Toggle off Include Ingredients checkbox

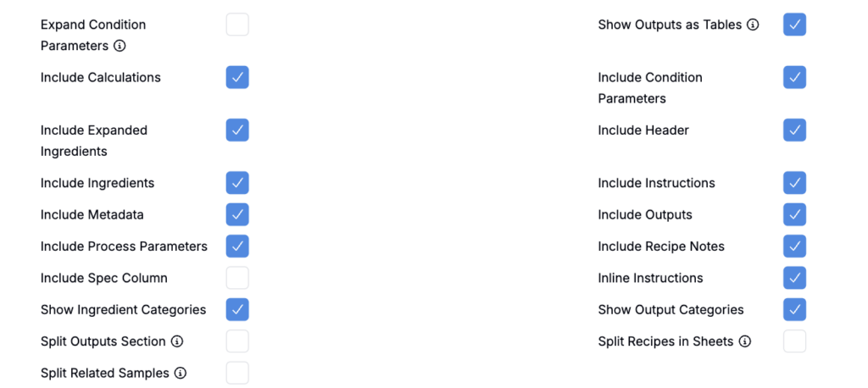click(x=237, y=183)
